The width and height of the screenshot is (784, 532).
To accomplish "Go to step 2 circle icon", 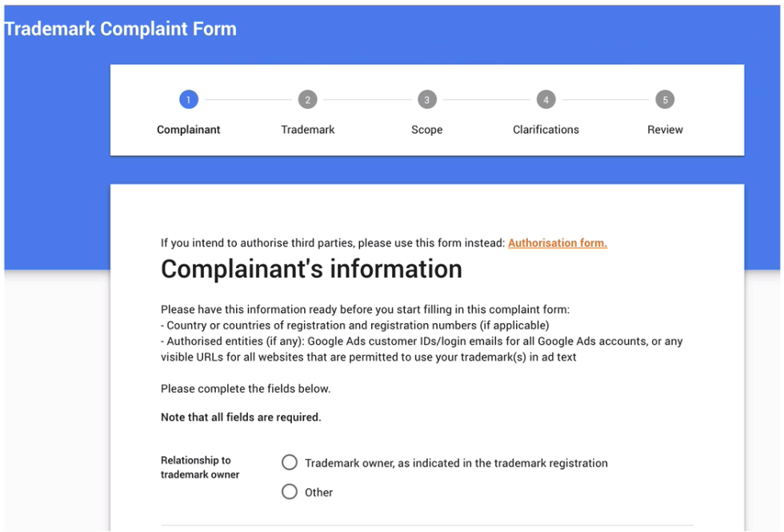I will 307,99.
